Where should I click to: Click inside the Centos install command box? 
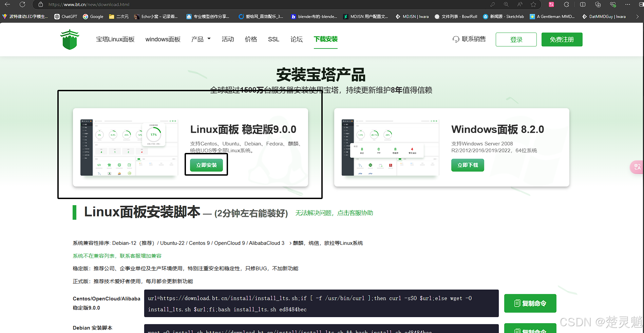tap(321, 303)
